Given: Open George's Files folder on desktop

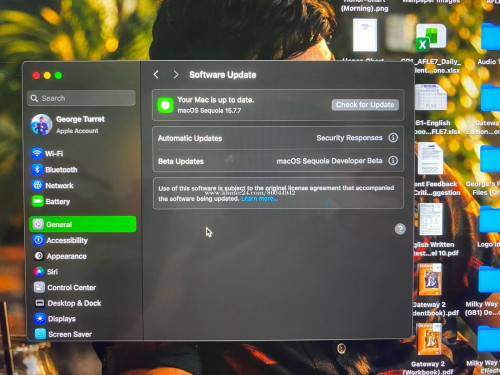Looking at the screenshot, I should [x=489, y=159].
